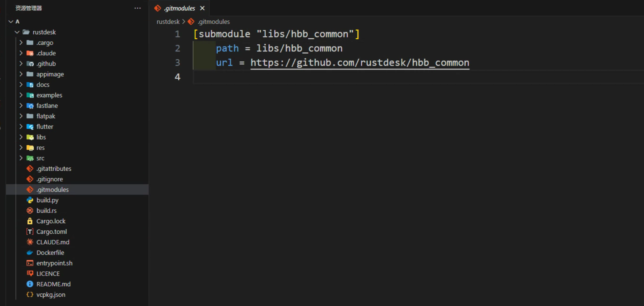
Task: Click the rustdesk breadcrumb segment
Action: coord(168,22)
